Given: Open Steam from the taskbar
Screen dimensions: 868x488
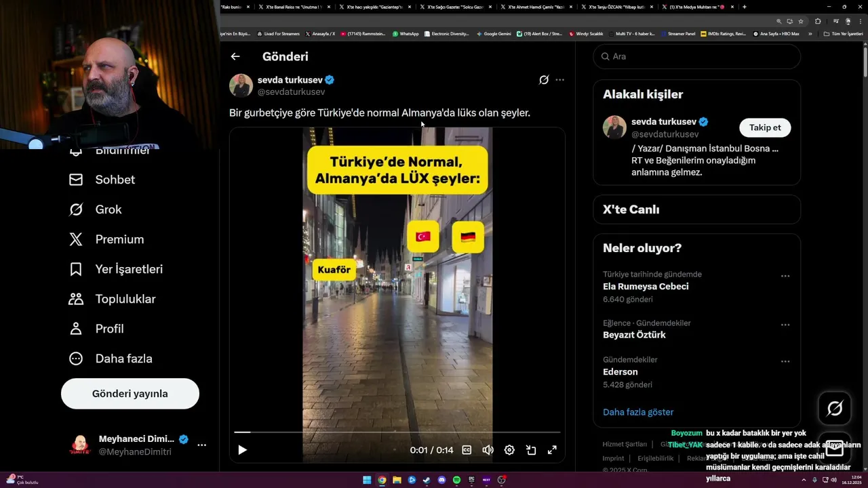Looking at the screenshot, I should point(427,480).
